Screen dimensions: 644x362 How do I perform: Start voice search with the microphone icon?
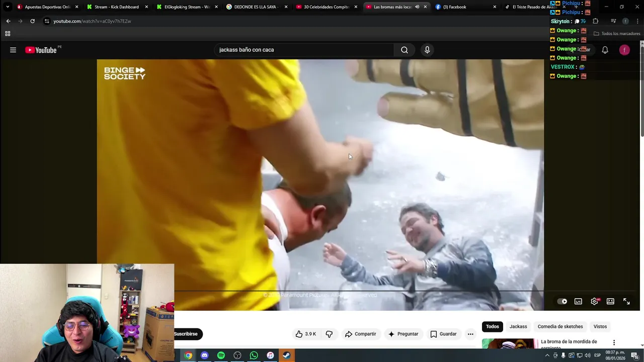[427, 50]
